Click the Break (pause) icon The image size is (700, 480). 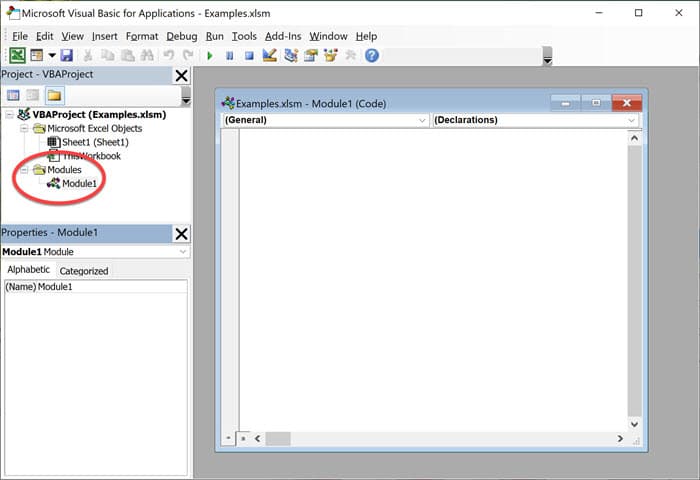229,56
